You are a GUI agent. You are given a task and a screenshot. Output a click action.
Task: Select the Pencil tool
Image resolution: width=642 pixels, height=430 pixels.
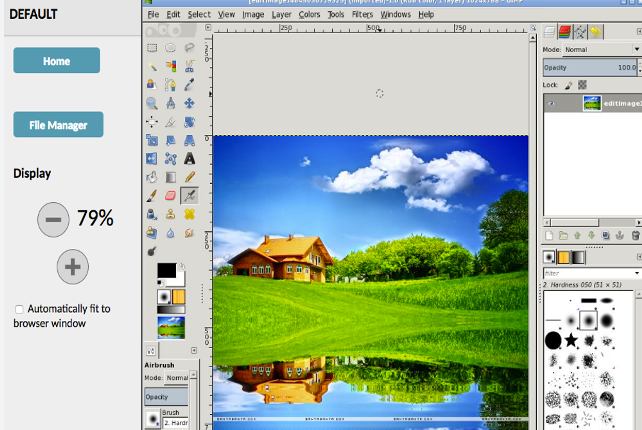pyautogui.click(x=189, y=177)
